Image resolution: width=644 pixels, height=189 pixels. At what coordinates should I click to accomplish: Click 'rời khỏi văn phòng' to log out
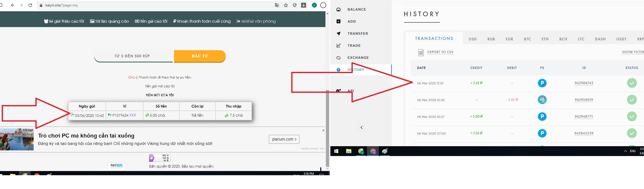[256, 21]
